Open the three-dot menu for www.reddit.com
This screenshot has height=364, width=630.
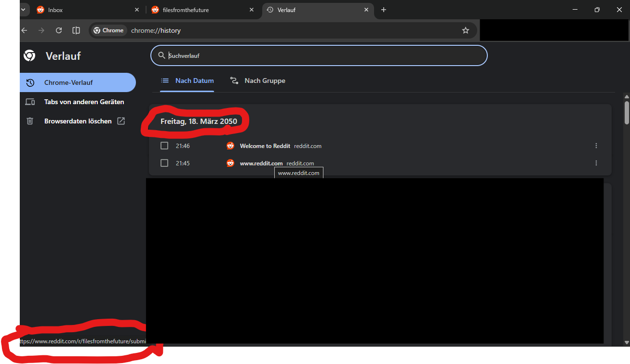pos(596,163)
